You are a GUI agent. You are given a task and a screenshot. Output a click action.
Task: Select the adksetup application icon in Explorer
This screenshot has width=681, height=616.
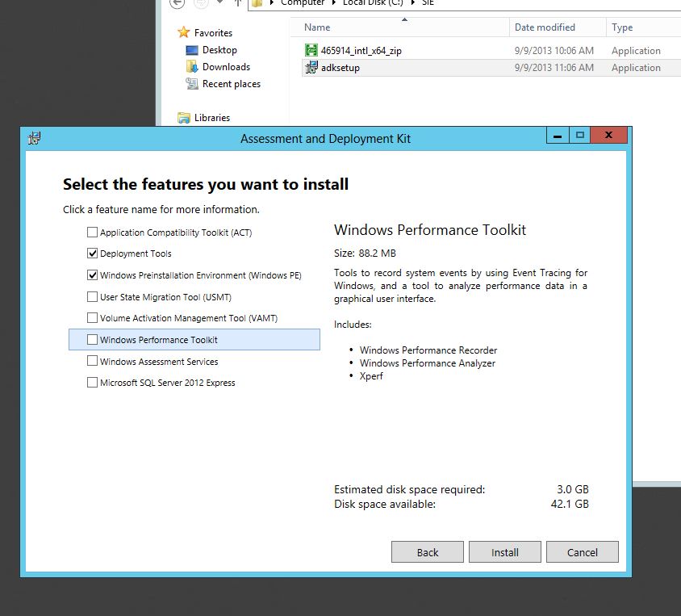(311, 67)
